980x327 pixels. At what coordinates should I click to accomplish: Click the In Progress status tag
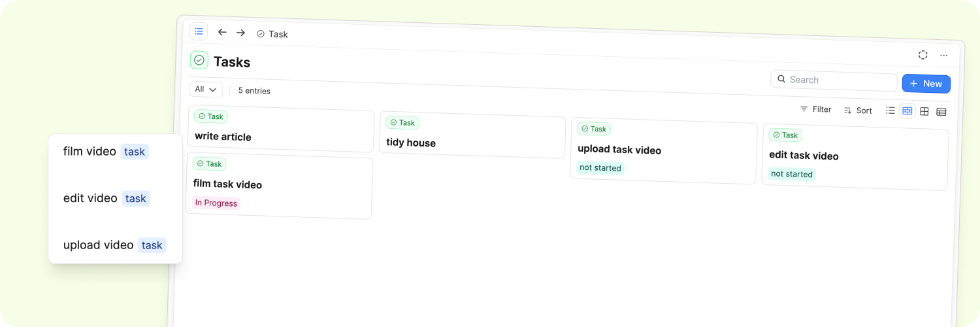216,203
